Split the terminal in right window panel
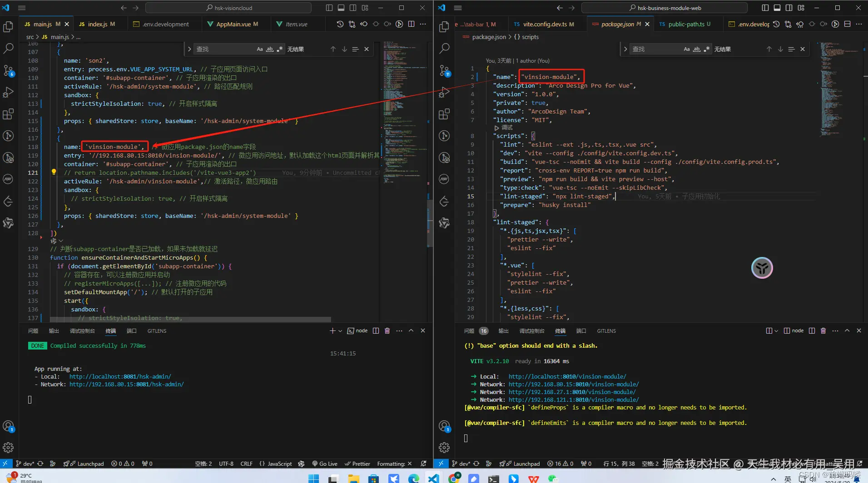The width and height of the screenshot is (868, 483). pyautogui.click(x=812, y=331)
